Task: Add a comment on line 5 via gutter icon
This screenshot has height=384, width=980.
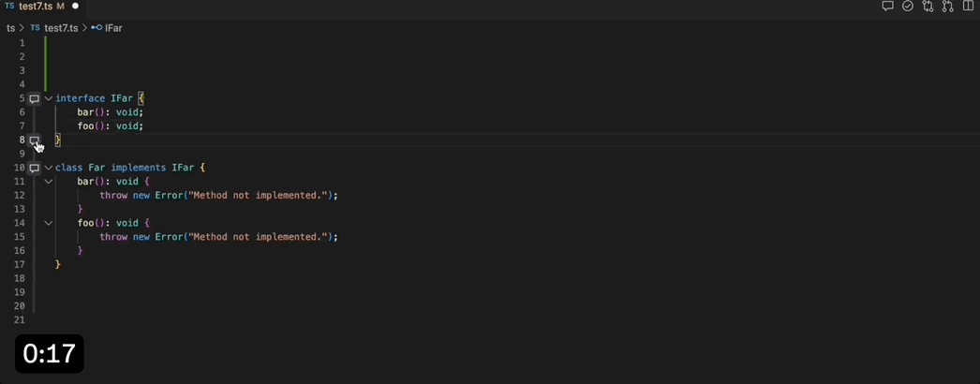Action: coord(35,98)
